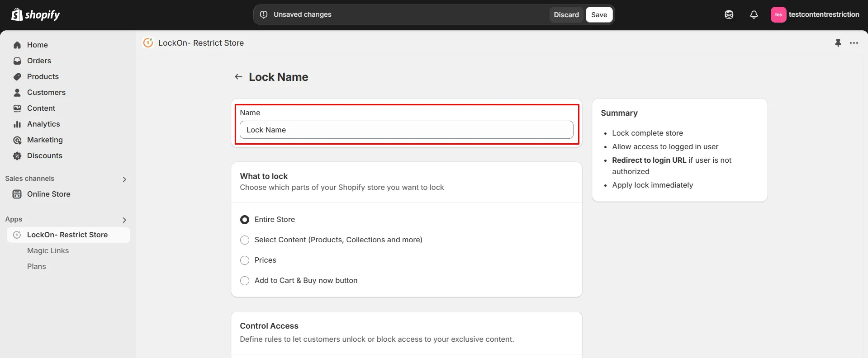Click the LockOn app logo in header

tap(148, 42)
